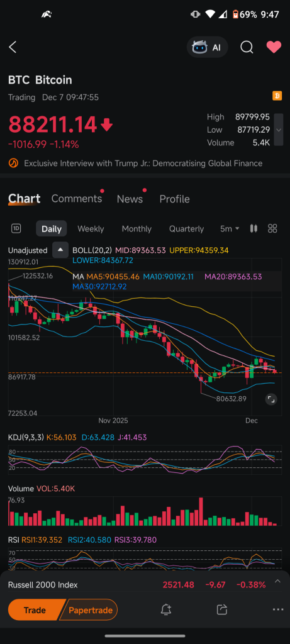Click the Trade button
The image size is (290, 644).
[35, 610]
